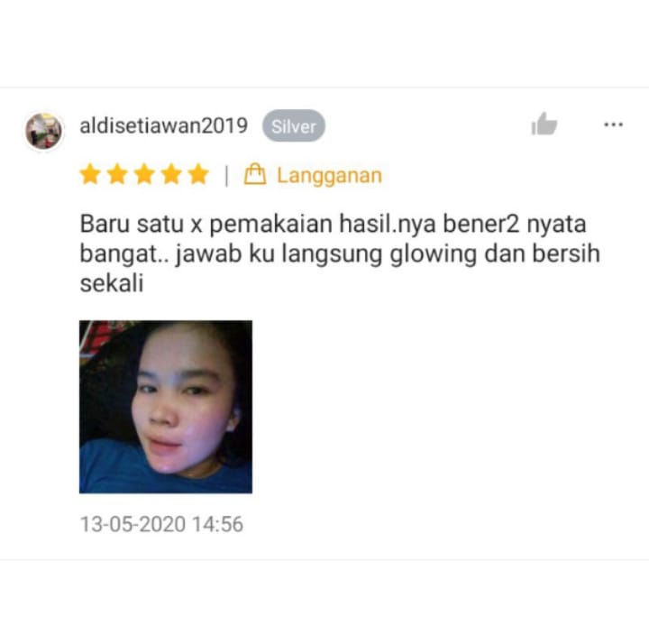The height and width of the screenshot is (644, 649).
Task: Like the review with thumbs-up icon
Action: pyautogui.click(x=544, y=124)
